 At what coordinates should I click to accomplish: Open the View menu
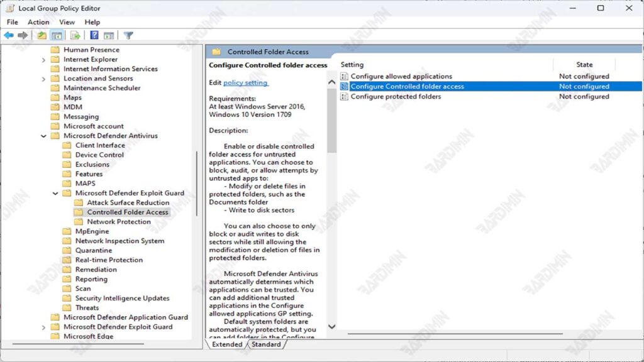pos(67,22)
